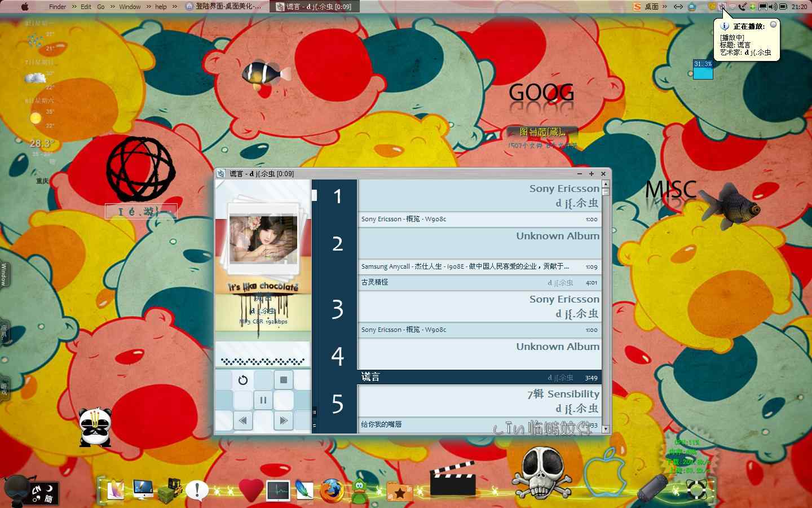Open the Finder menu

point(58,7)
